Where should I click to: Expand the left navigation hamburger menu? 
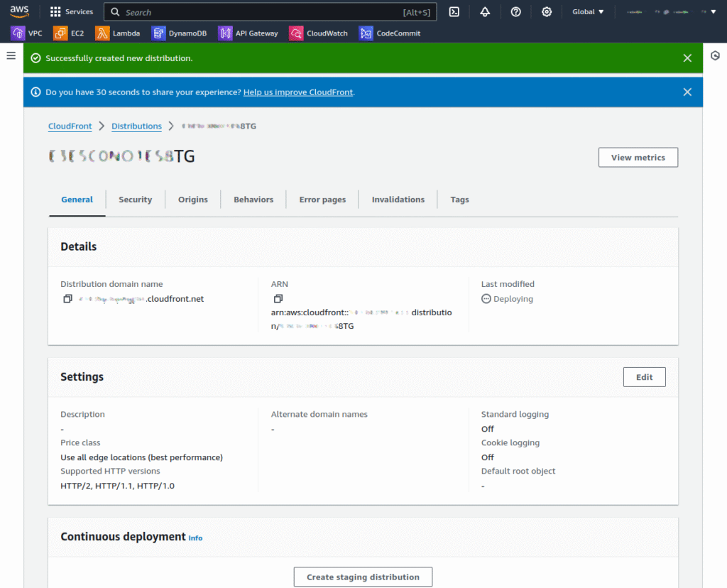[x=11, y=55]
